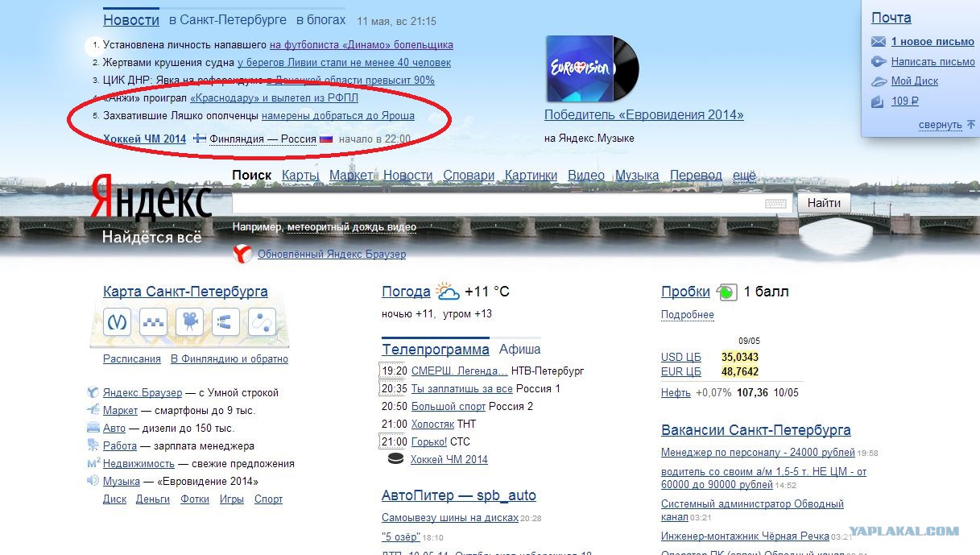The width and height of the screenshot is (980, 555).
Task: Click the hockey puck icon in TV listings
Action: click(x=395, y=459)
